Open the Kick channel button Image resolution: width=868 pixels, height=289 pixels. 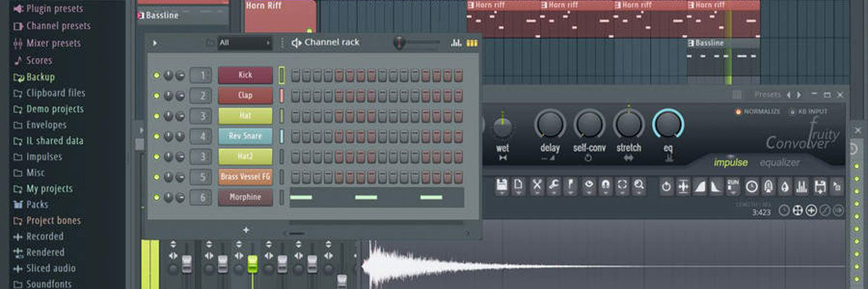[245, 75]
